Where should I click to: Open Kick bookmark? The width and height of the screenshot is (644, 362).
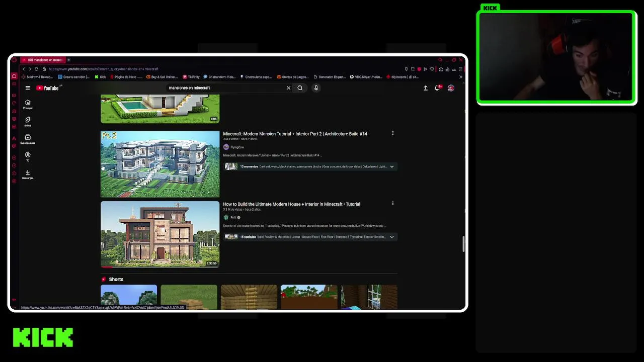click(x=101, y=77)
